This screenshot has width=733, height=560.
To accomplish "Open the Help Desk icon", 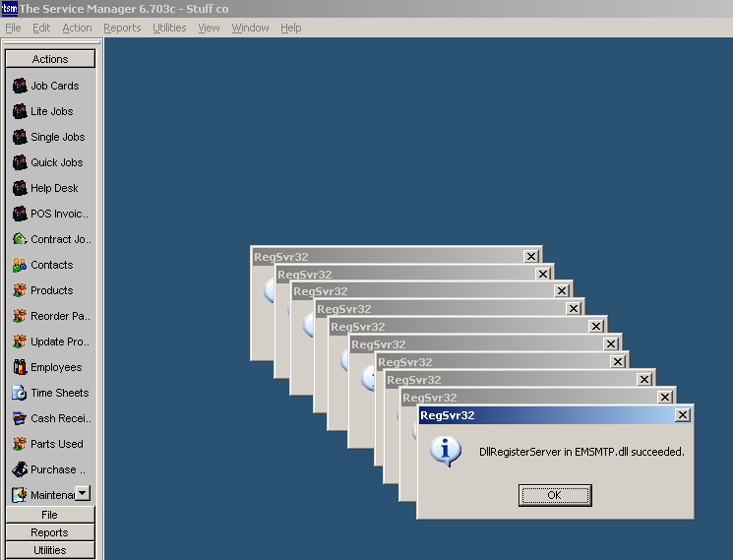I will [x=20, y=188].
